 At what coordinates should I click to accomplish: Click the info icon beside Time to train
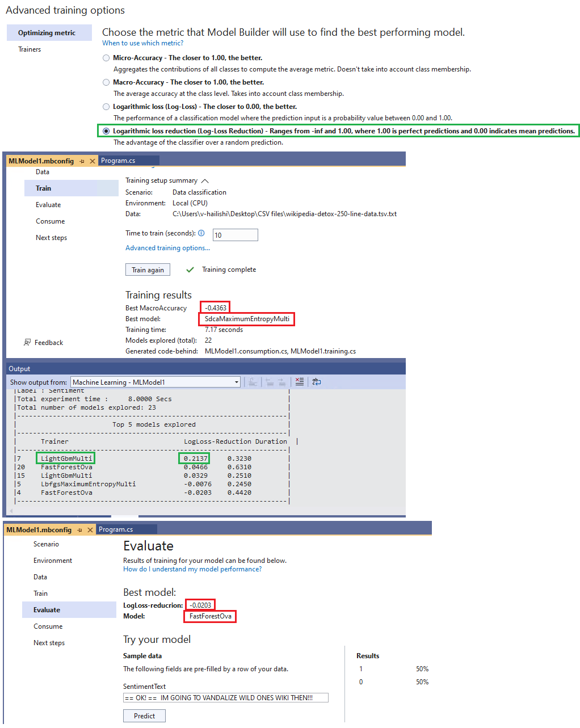click(201, 233)
